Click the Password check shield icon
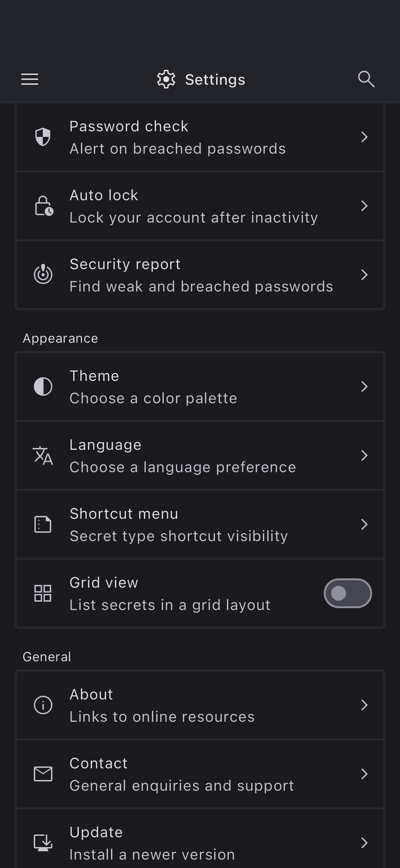The image size is (400, 868). click(x=43, y=137)
